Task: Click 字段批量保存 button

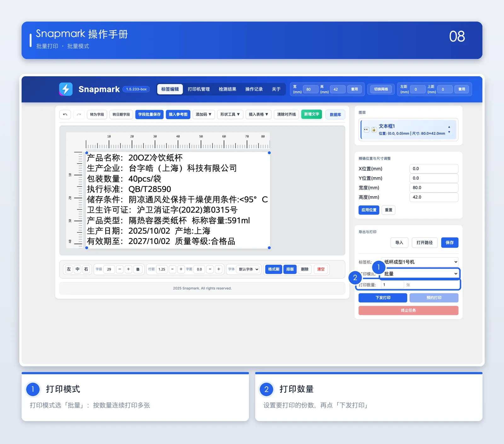Action: (x=149, y=115)
